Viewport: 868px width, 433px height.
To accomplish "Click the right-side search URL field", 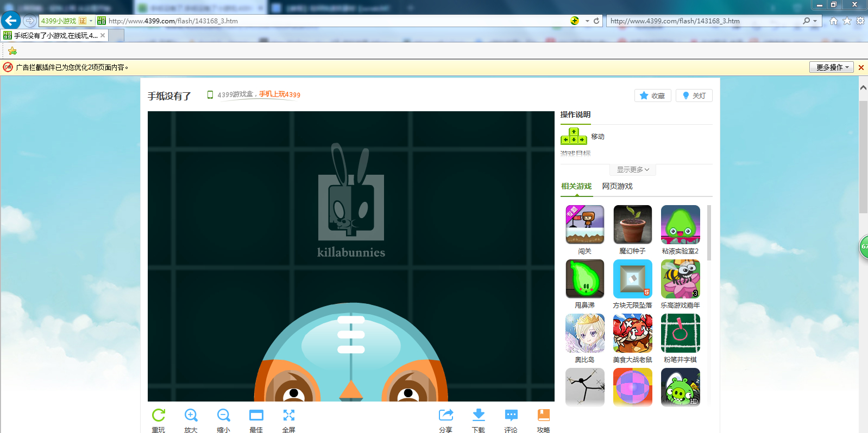I will pos(704,21).
